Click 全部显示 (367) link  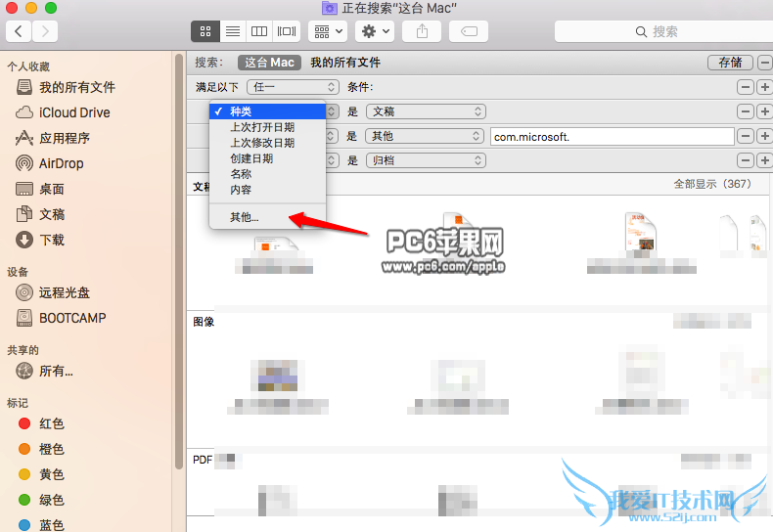pyautogui.click(x=712, y=184)
